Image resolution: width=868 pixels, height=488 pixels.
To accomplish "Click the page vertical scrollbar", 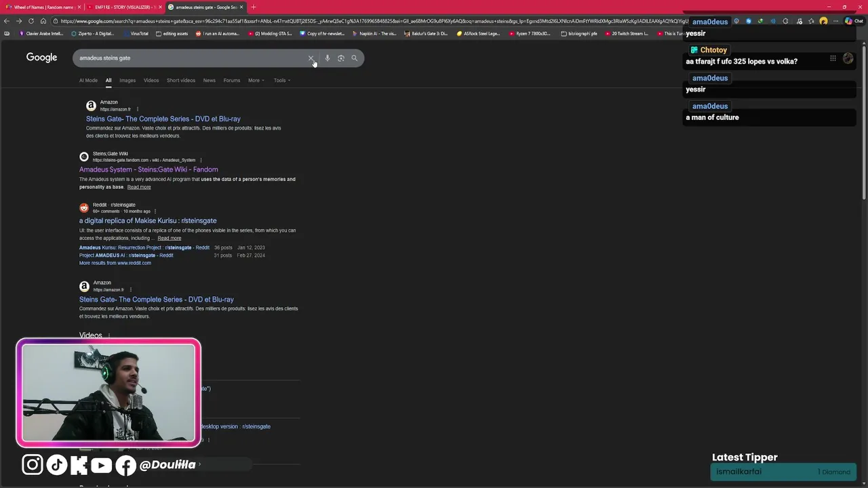I will [x=864, y=122].
